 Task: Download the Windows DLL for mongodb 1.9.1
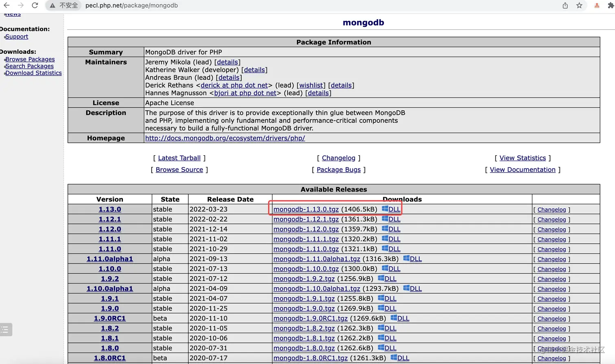click(x=387, y=298)
